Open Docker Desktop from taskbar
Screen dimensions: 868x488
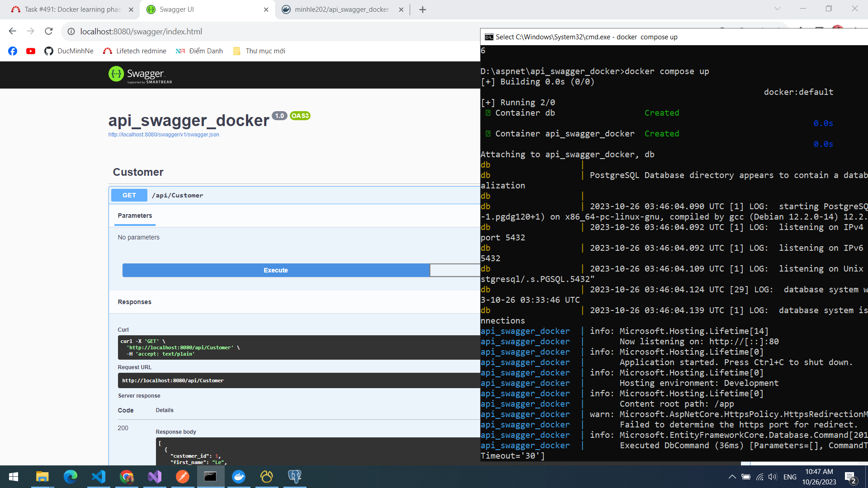click(239, 477)
